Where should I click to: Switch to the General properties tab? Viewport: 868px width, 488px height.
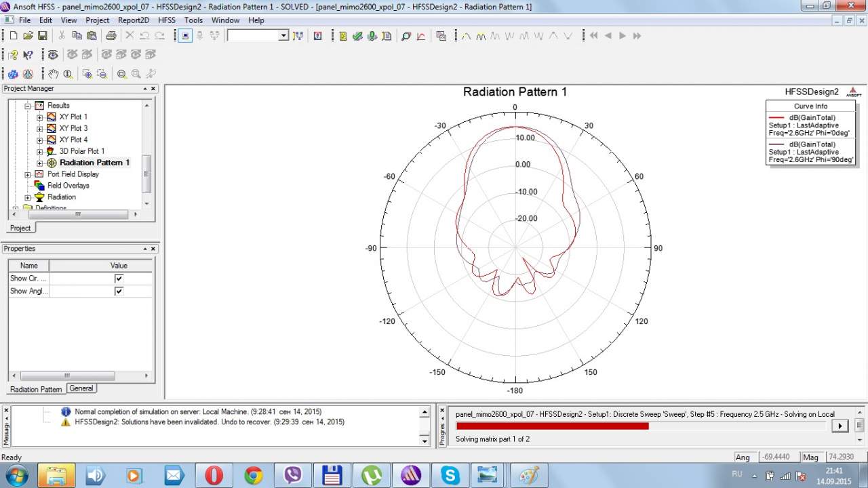(81, 388)
